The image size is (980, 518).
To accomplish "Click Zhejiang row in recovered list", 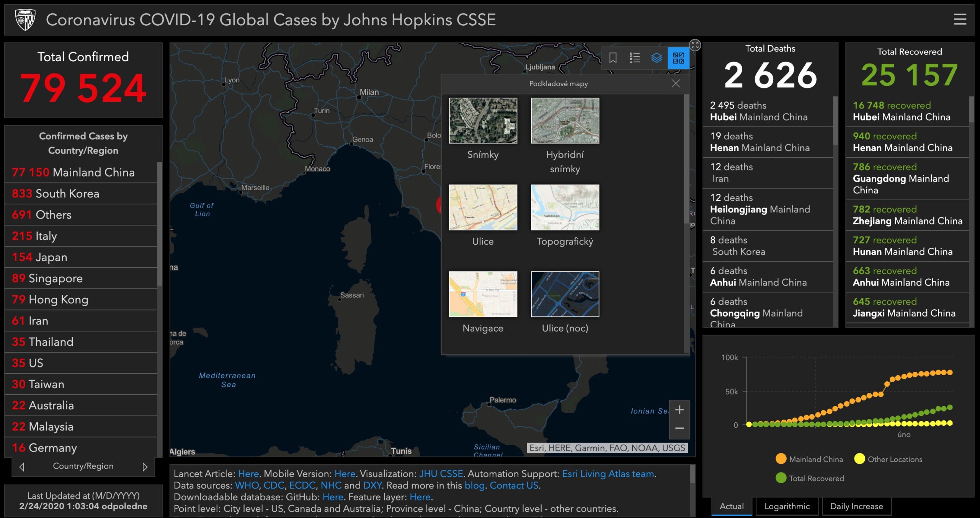I will (x=907, y=215).
